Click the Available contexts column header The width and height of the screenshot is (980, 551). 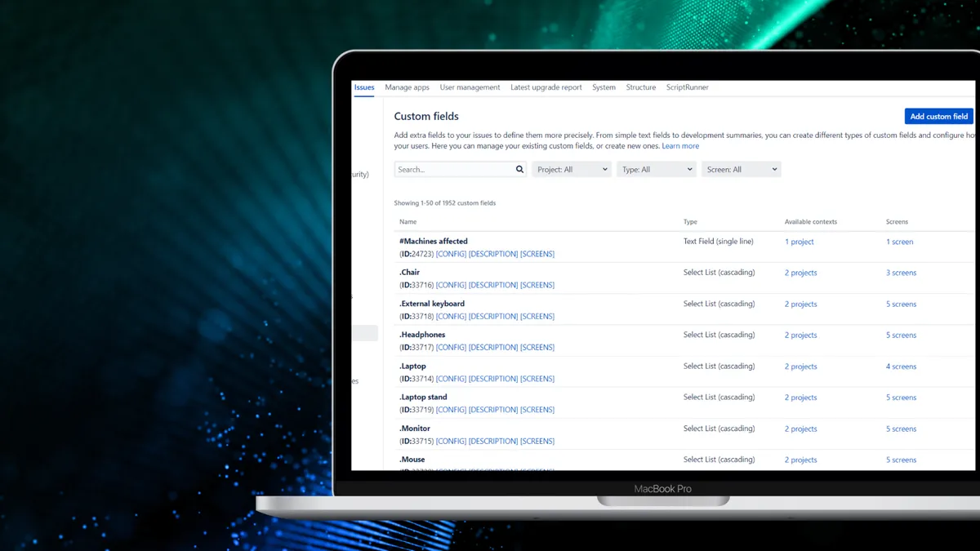pos(811,222)
